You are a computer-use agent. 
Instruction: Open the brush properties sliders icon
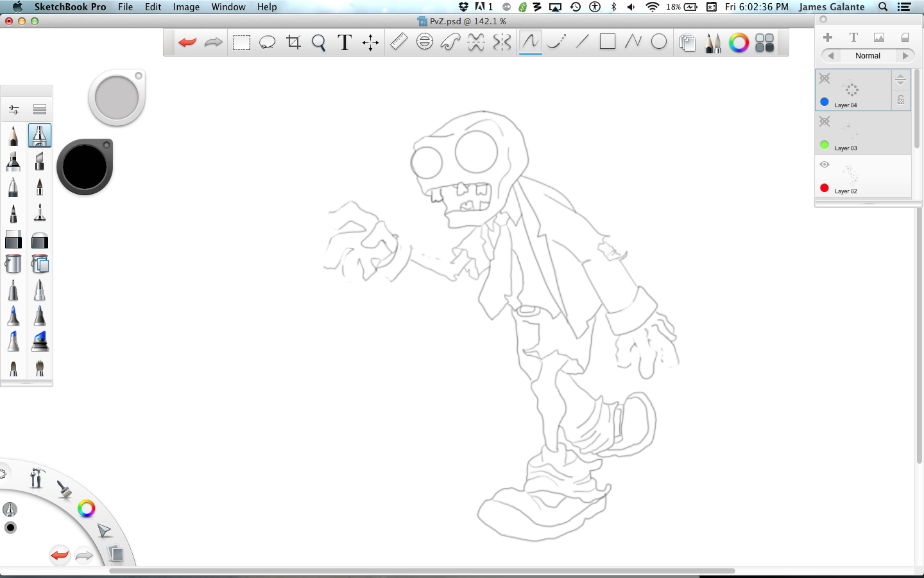(13, 109)
